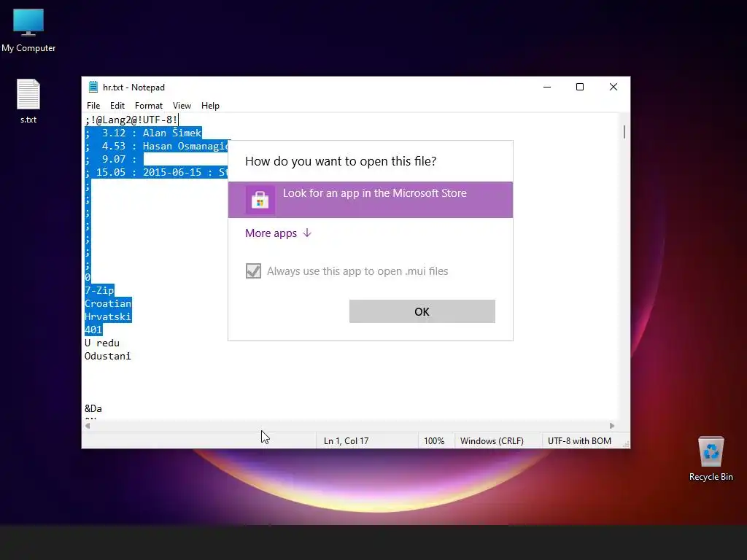Click the 401 text line
747x560 pixels.
[93, 330]
